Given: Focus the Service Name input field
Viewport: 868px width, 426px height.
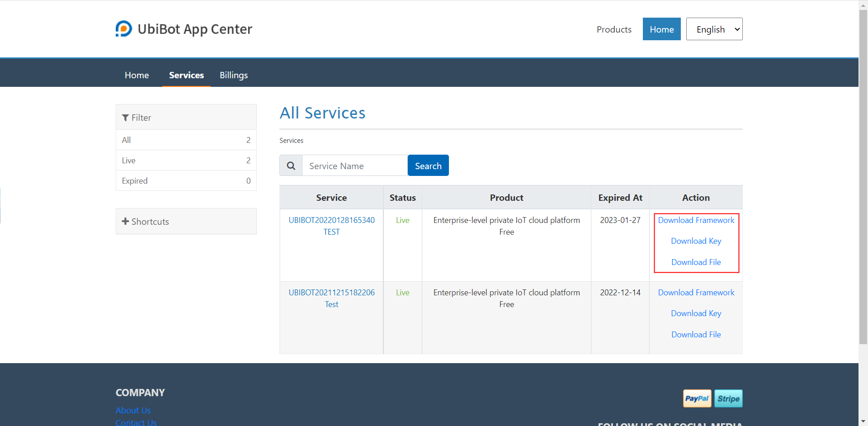Looking at the screenshot, I should click(355, 166).
